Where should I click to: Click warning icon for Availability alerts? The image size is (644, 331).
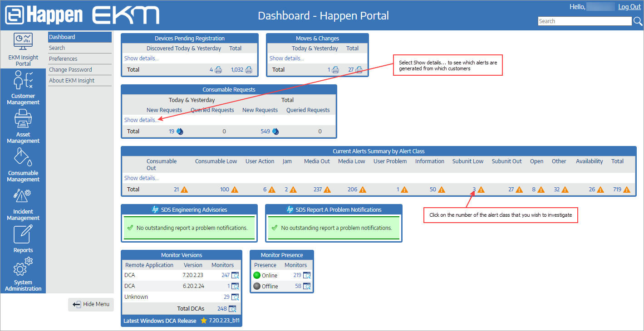[600, 190]
